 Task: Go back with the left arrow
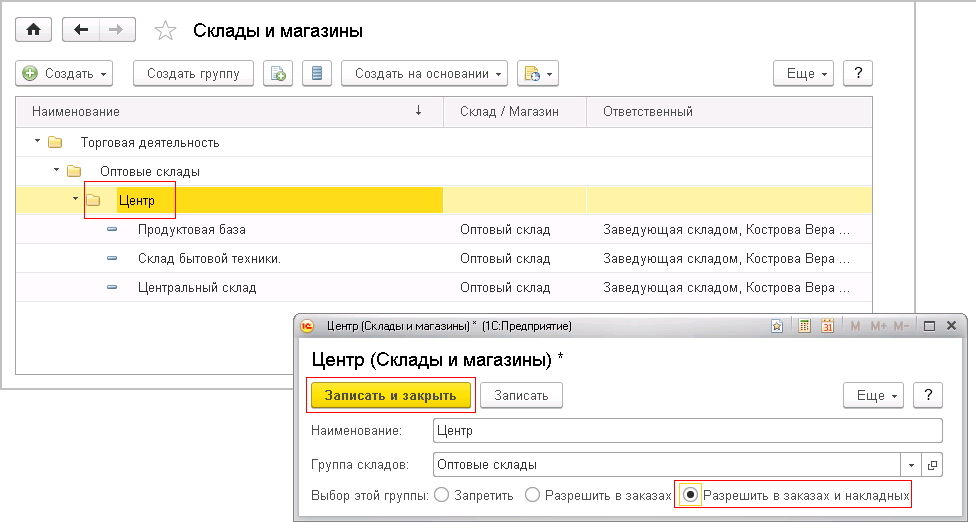click(x=81, y=30)
